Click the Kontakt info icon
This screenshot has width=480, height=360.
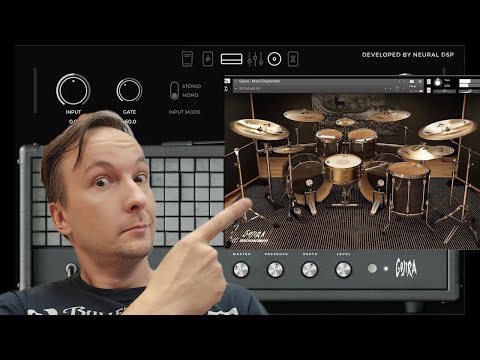pos(420,81)
